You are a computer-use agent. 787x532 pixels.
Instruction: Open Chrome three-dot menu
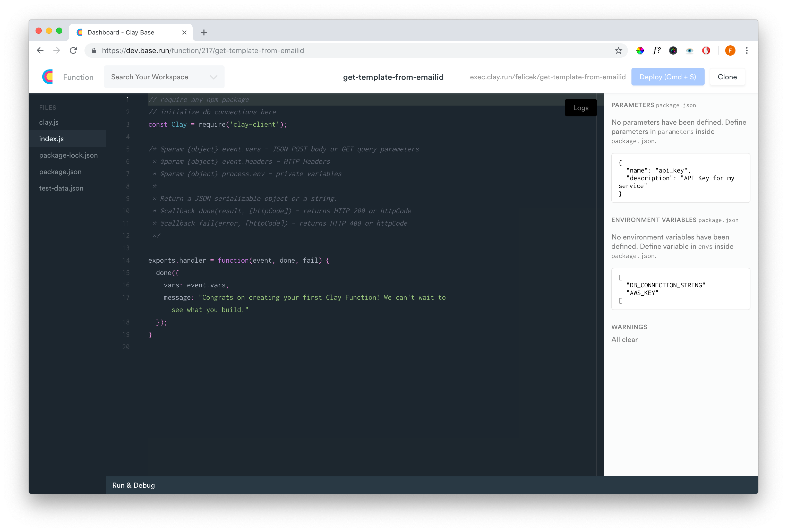point(747,50)
